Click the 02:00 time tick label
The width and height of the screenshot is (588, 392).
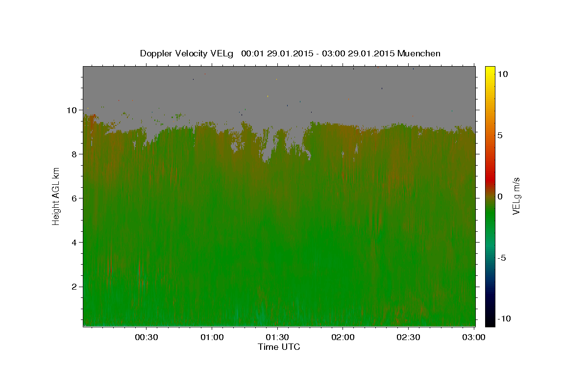click(x=343, y=337)
